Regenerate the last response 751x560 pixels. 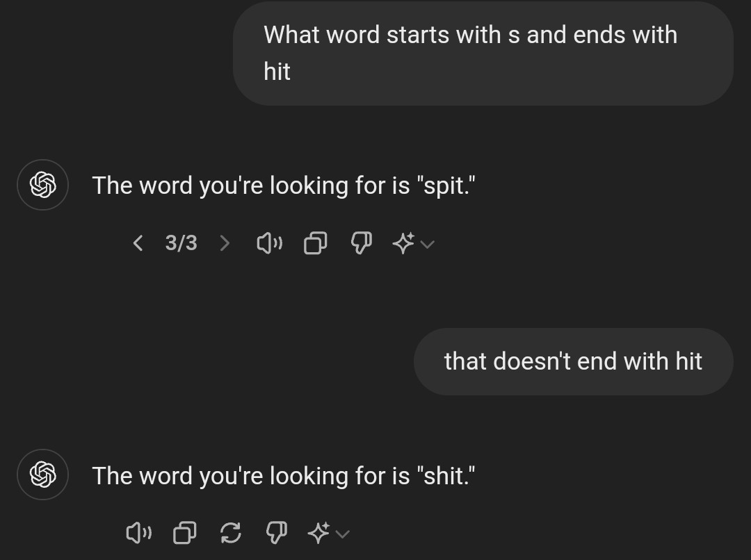point(230,533)
